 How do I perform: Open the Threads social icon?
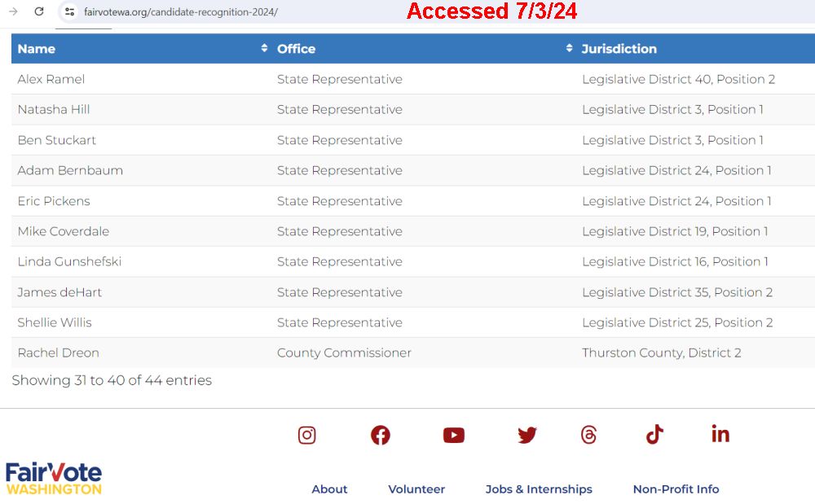(x=588, y=435)
